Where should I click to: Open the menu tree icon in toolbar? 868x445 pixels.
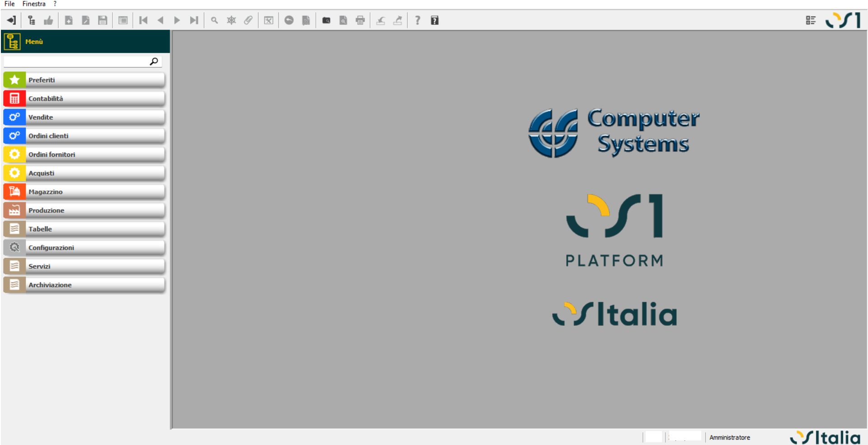point(31,20)
